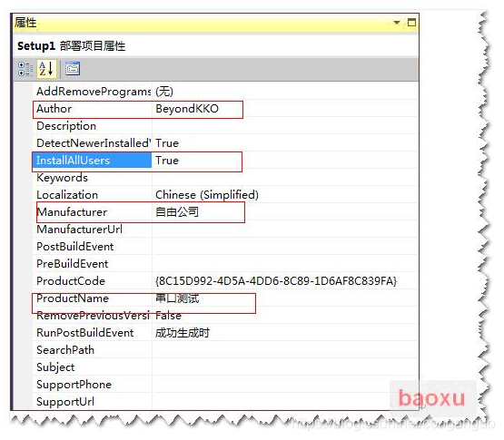Click the 成功生成时 RunPostBuildEvent value
Viewport: 504px width, 440px height.
coord(183,333)
